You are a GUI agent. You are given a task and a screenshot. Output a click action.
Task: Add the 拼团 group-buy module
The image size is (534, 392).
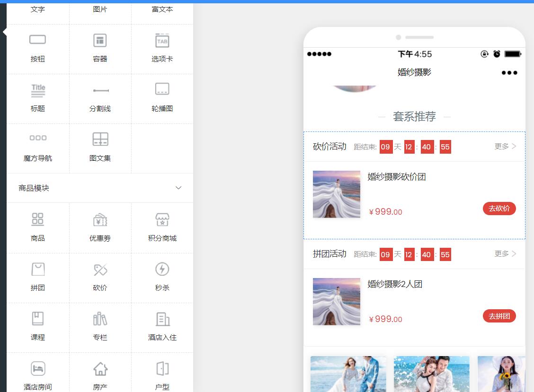[x=38, y=278]
